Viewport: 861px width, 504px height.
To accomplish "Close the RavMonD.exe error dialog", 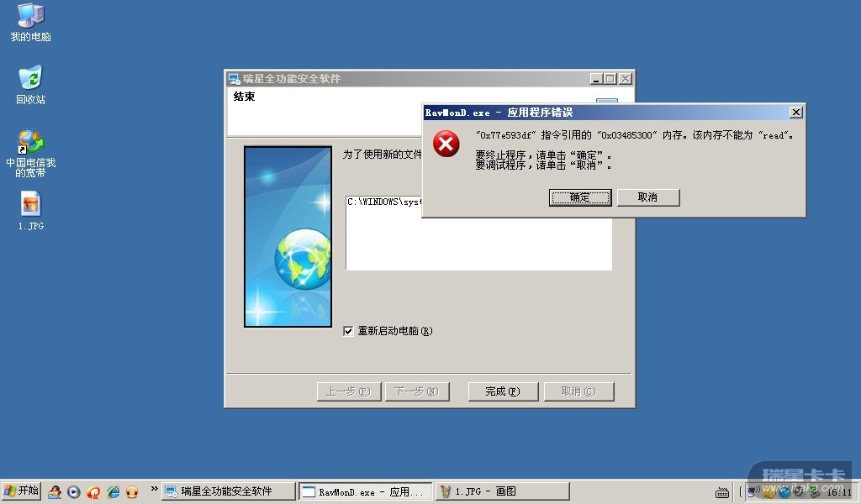I will tap(795, 113).
